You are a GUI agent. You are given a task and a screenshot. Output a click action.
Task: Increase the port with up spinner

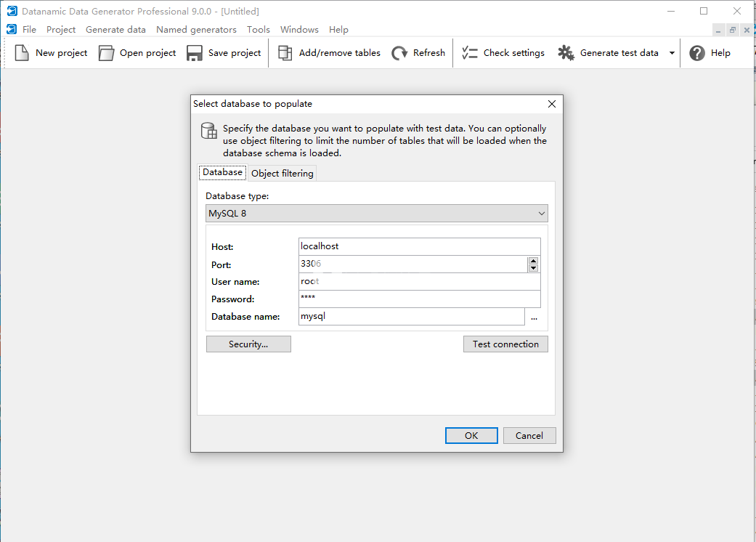tap(533, 261)
